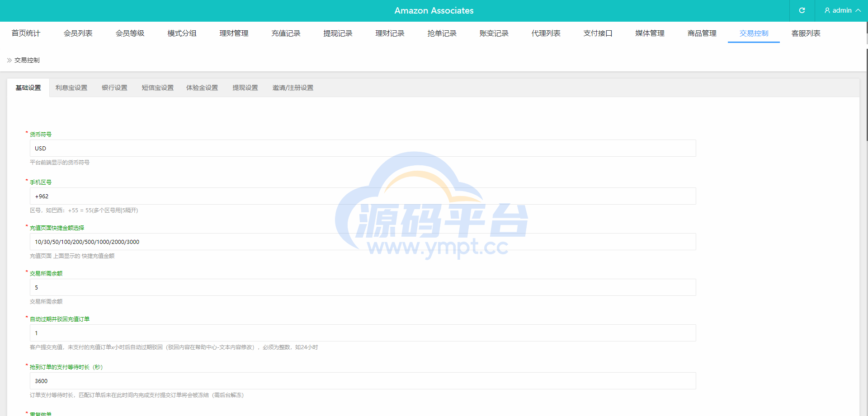
Task: Click the 抢到订单的支付等待时长 field with 3600
Action: pos(363,381)
